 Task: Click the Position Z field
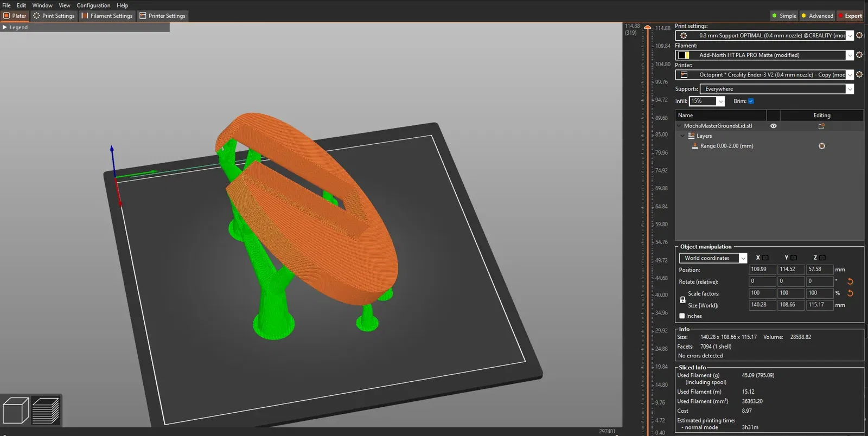[x=820, y=269]
